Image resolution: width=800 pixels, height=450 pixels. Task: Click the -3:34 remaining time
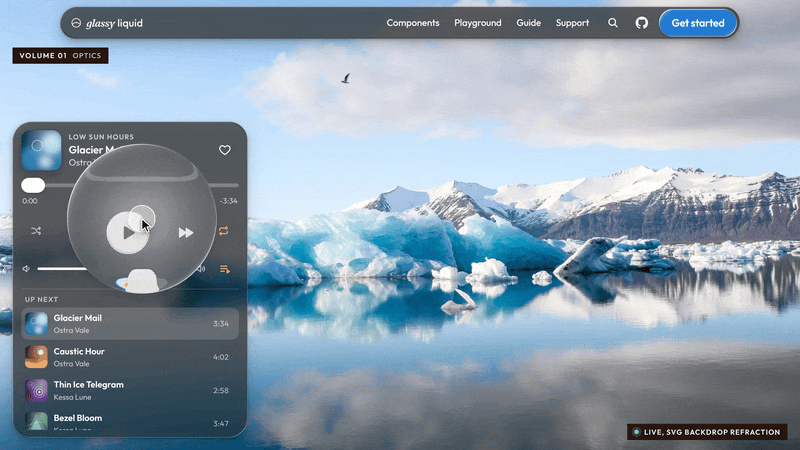(229, 201)
